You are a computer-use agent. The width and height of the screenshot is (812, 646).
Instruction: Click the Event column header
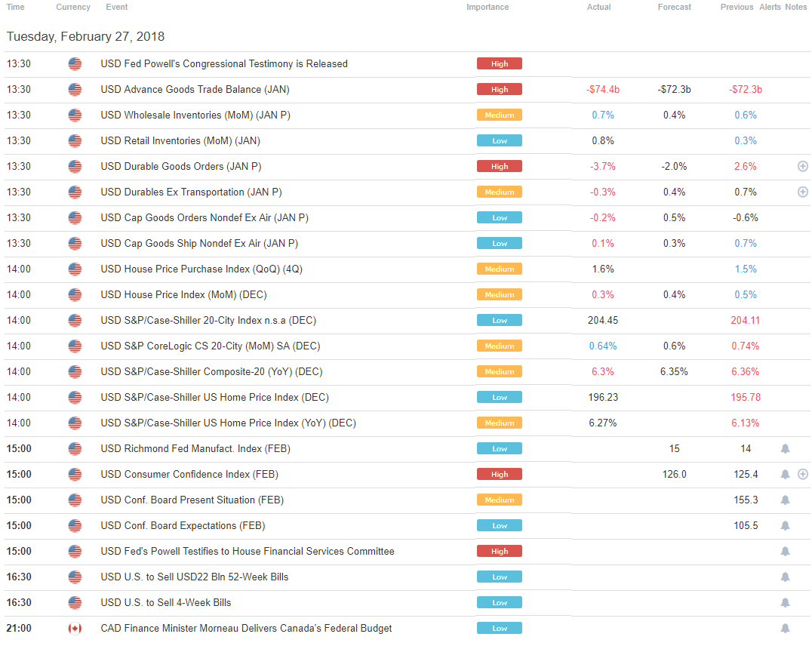point(117,7)
